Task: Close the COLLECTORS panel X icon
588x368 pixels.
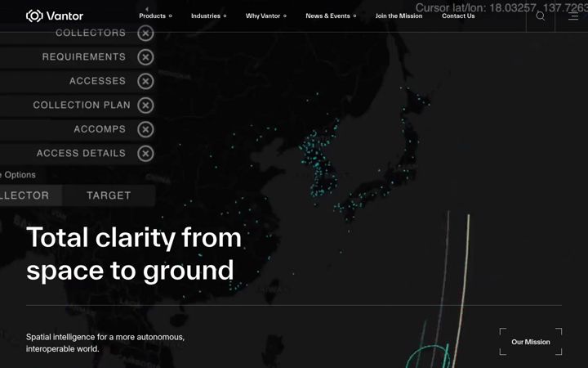Action: 145,33
